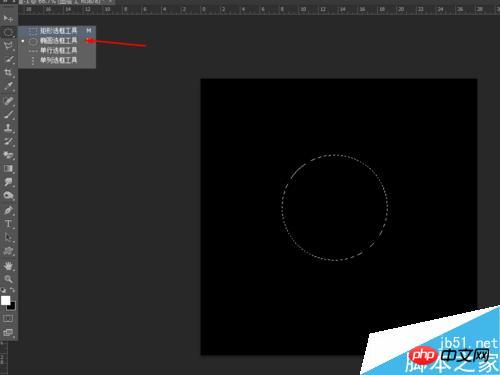The height and width of the screenshot is (375, 500).
Task: Select the Eraser tool
Action: pos(8,155)
